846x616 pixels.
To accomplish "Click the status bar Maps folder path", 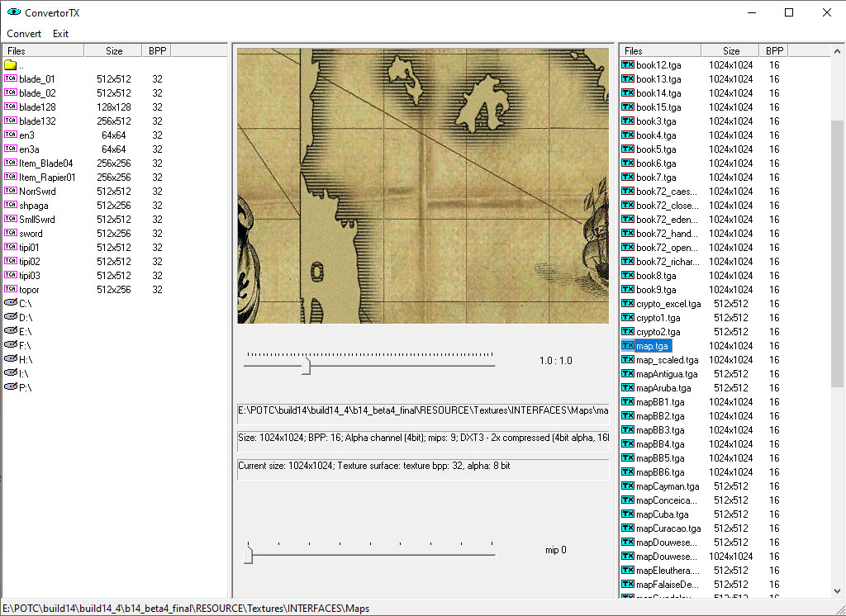I will coord(186,608).
